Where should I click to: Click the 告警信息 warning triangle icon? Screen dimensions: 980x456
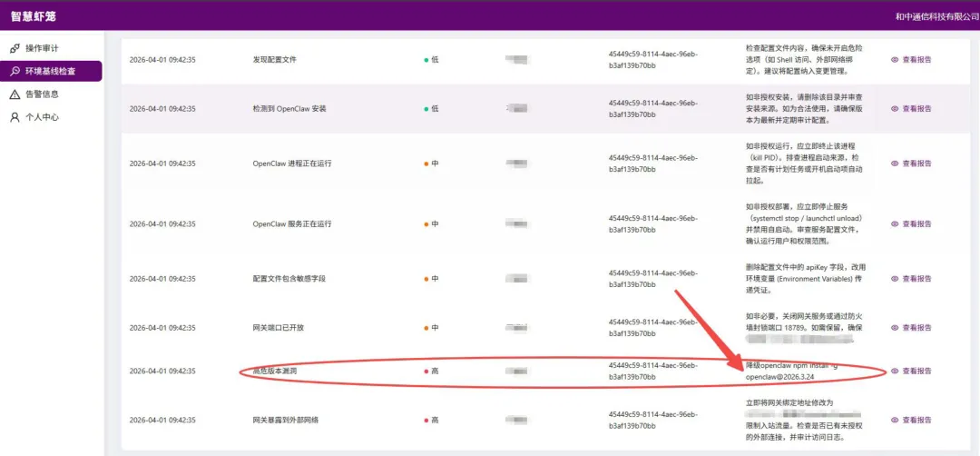(x=15, y=94)
